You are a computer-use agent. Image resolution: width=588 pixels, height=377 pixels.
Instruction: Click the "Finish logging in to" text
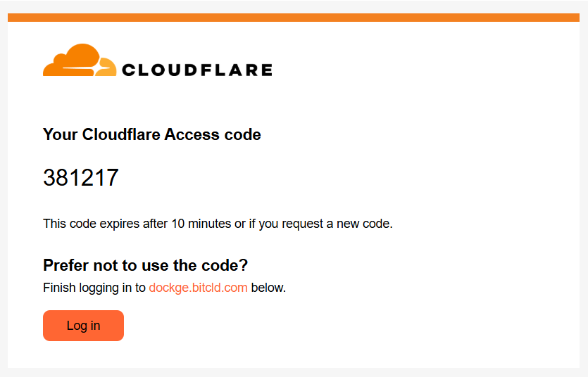click(94, 288)
